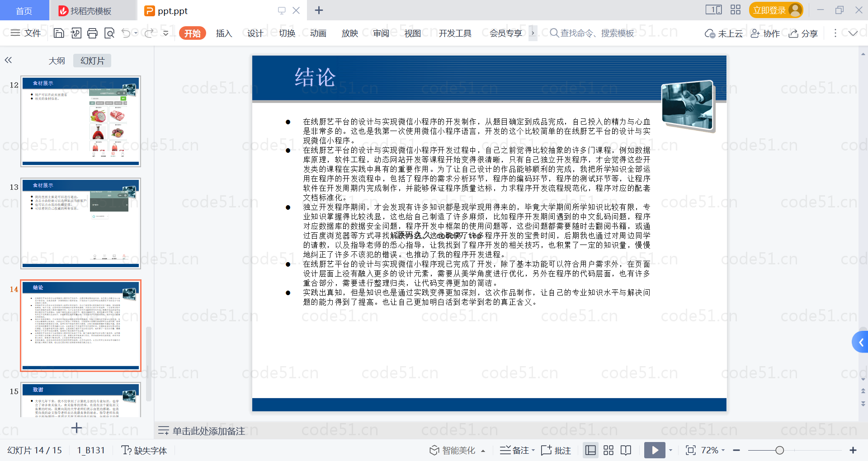
Task: Click the Undo arrow
Action: 126,33
